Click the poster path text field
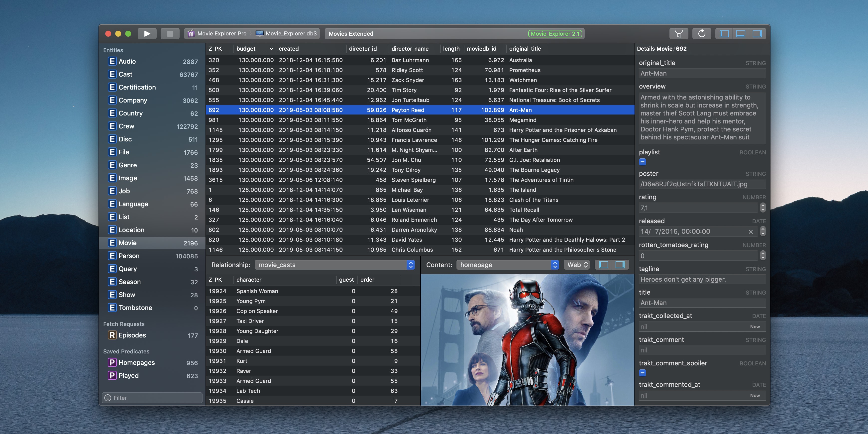The height and width of the screenshot is (434, 868). (x=702, y=184)
